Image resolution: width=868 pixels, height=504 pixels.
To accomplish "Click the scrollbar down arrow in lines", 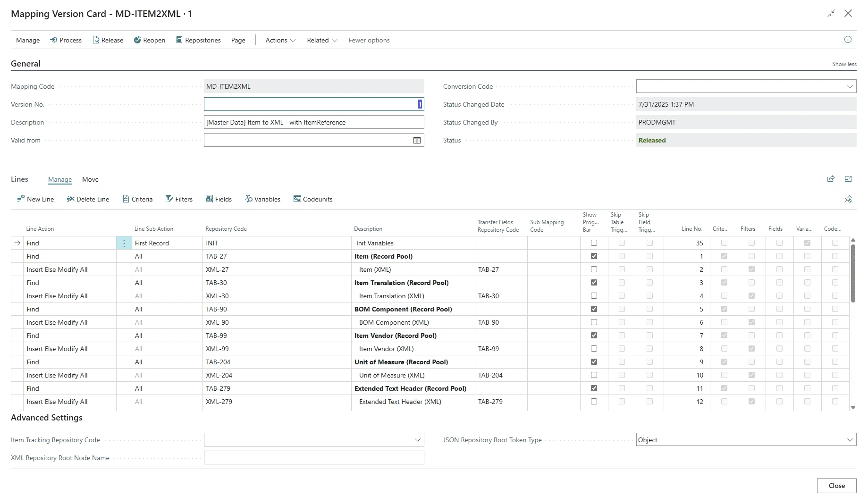I will pyautogui.click(x=852, y=407).
